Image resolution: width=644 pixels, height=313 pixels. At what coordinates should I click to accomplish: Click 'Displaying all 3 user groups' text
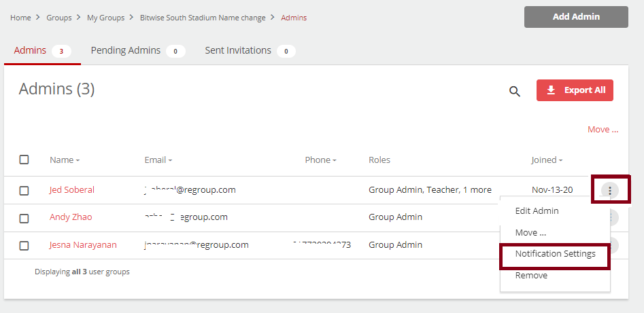pyautogui.click(x=82, y=272)
